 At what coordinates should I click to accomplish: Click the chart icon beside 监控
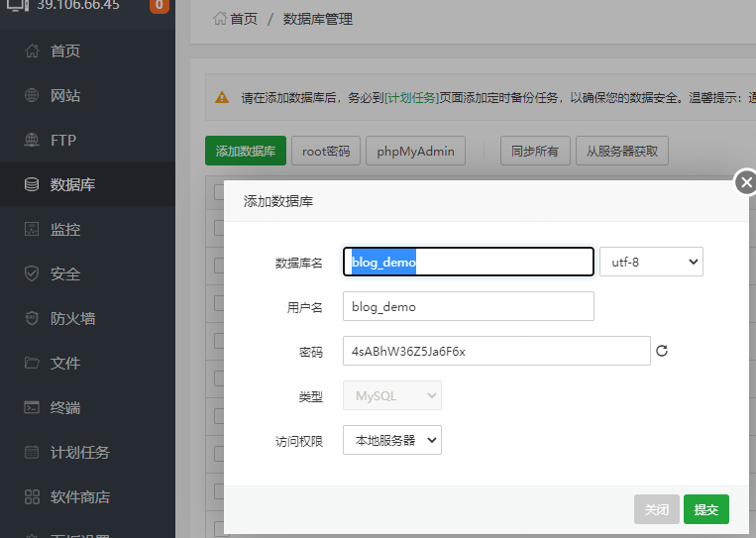[32, 229]
